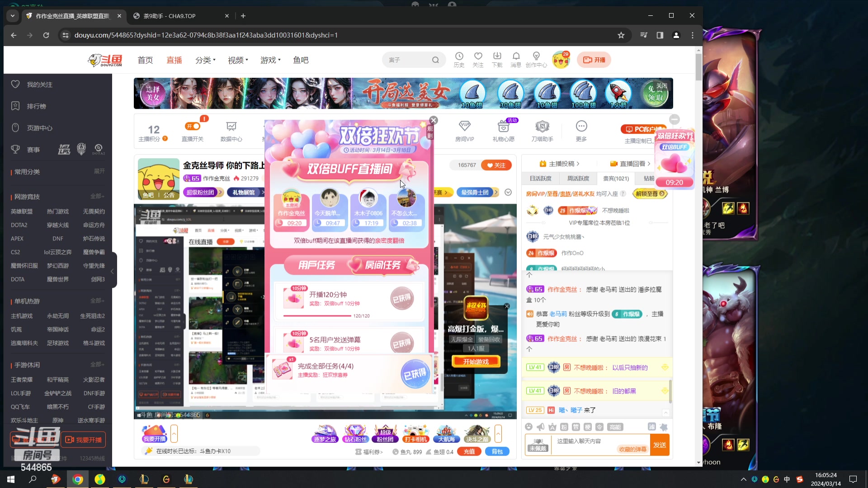Click the 作作金克丝 streamer card in popup
Image resolution: width=868 pixels, height=488 pixels.
point(292,211)
